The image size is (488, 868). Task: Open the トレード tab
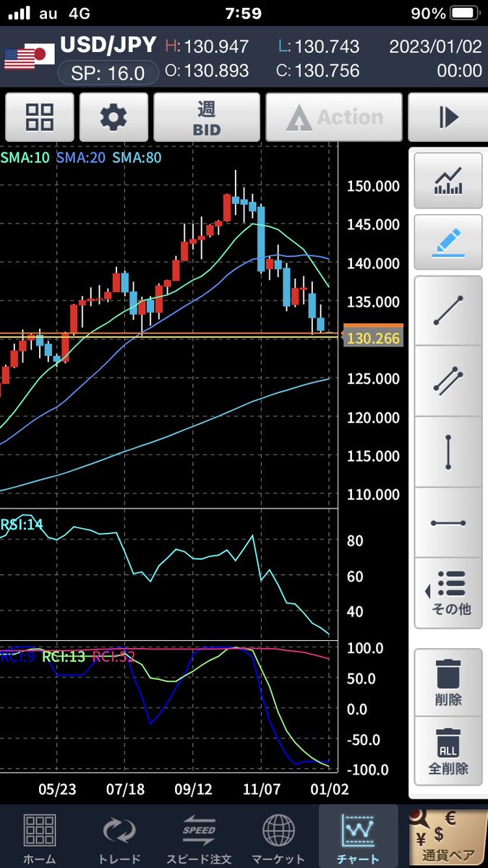[119, 837]
